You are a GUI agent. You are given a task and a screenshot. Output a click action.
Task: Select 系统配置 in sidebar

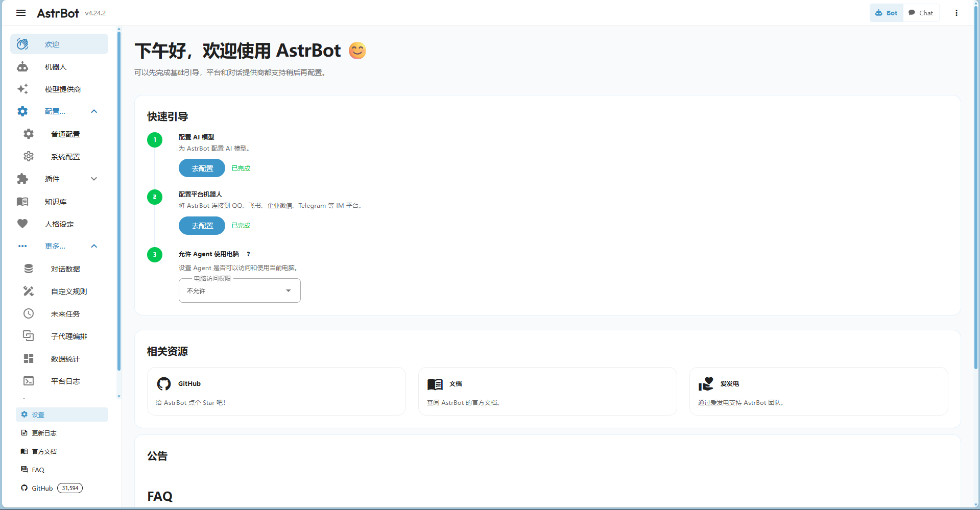(x=59, y=157)
